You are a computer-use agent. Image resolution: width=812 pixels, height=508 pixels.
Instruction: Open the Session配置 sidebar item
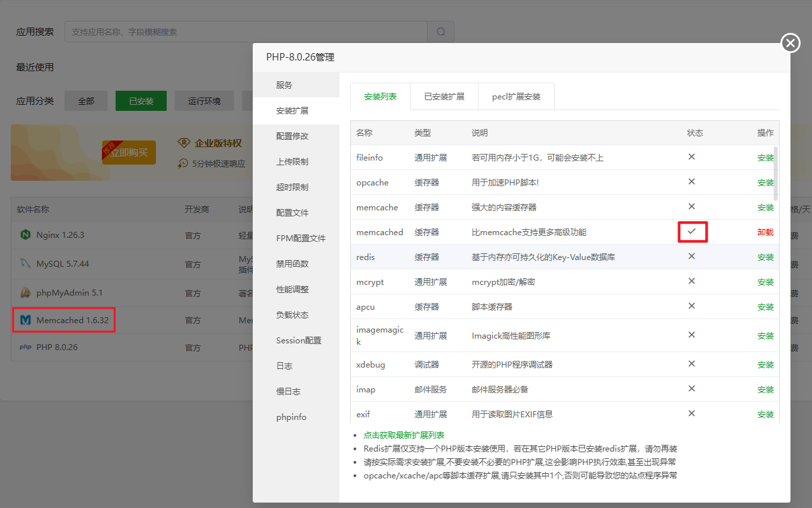pyautogui.click(x=296, y=341)
